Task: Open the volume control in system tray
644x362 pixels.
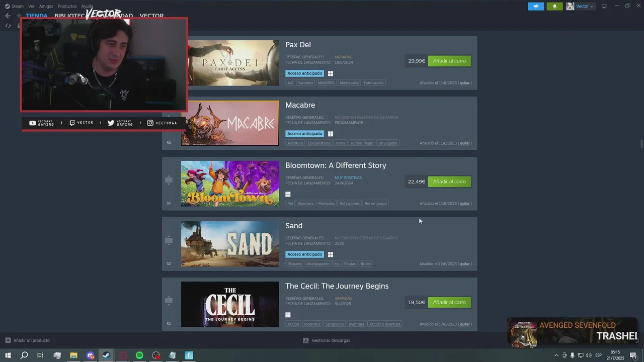Action: [588, 355]
